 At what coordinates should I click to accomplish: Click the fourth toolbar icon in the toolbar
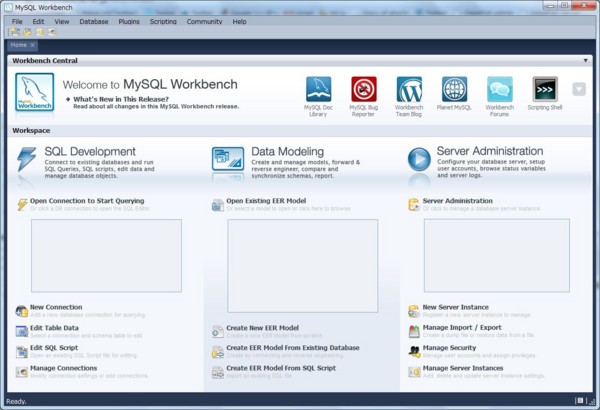point(52,32)
